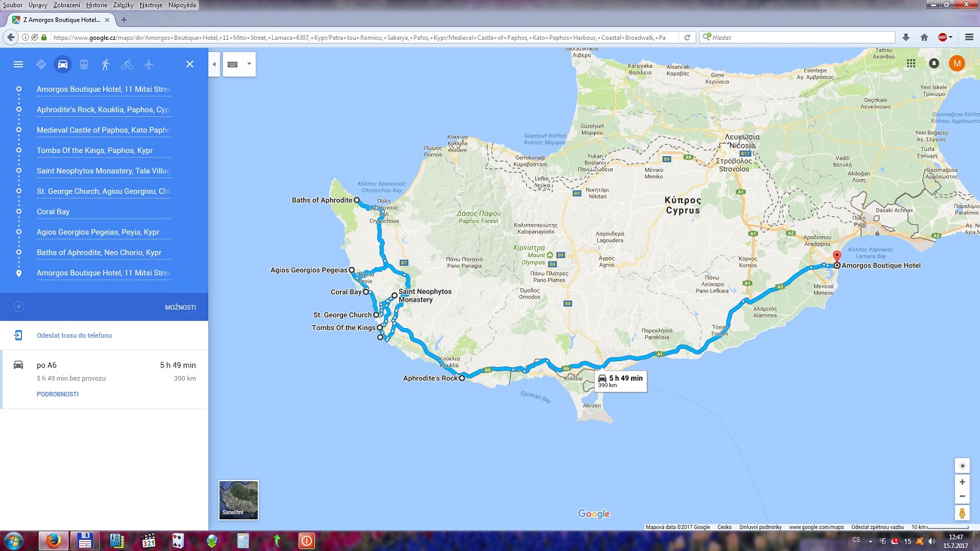Open the Úpravy menu
The image size is (980, 551).
pyautogui.click(x=37, y=5)
